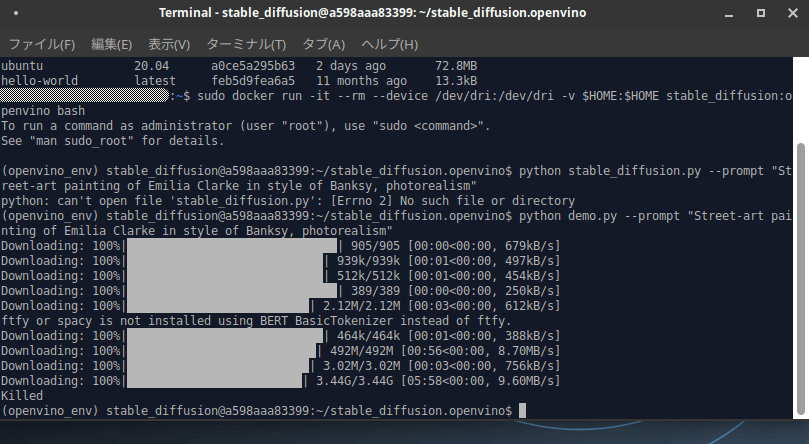Viewport: 809px width, 444px height.
Task: Click the 905/905 download progress bar
Action: [232, 245]
